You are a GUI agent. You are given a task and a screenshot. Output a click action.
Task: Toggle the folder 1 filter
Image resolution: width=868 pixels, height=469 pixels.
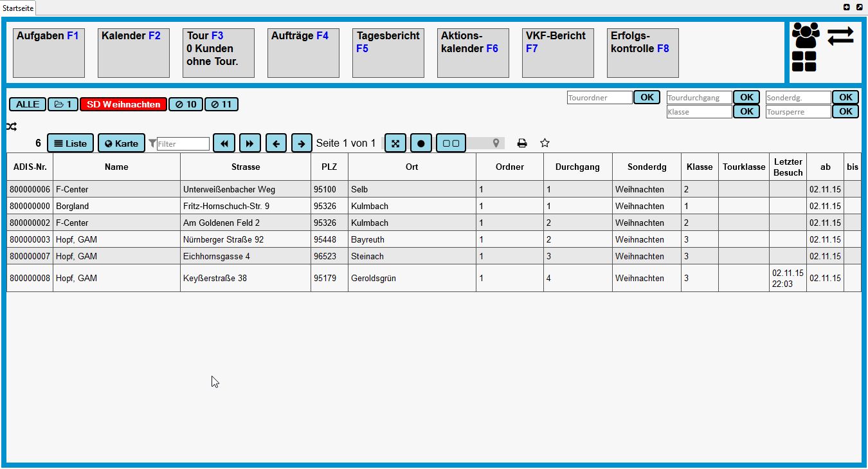pyautogui.click(x=63, y=104)
